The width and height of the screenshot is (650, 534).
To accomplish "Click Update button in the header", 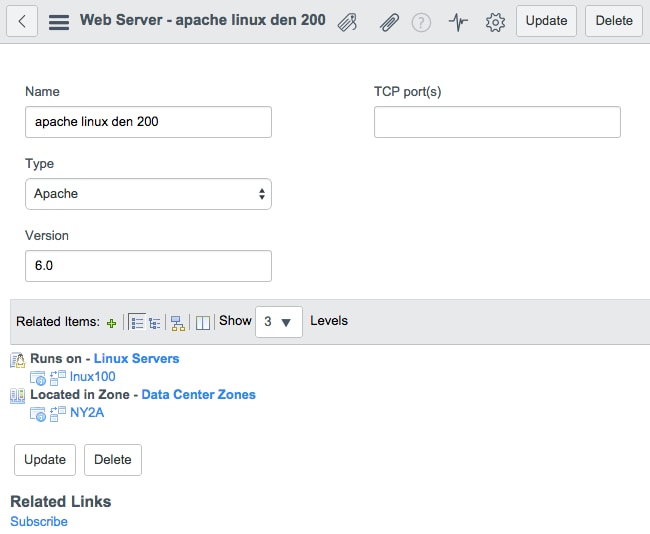I will tap(546, 21).
